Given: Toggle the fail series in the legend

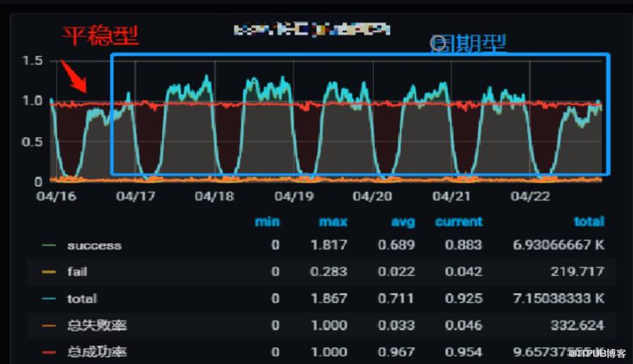Looking at the screenshot, I should (77, 272).
